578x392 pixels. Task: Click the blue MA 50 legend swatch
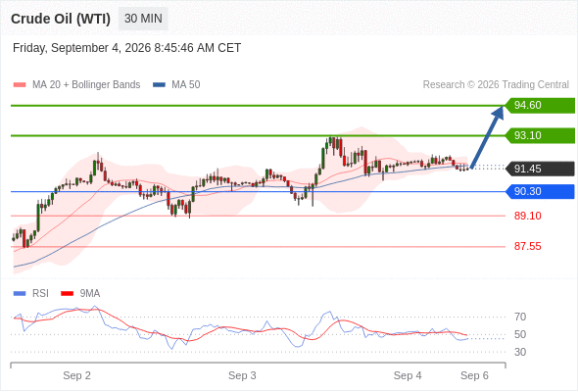tap(159, 85)
